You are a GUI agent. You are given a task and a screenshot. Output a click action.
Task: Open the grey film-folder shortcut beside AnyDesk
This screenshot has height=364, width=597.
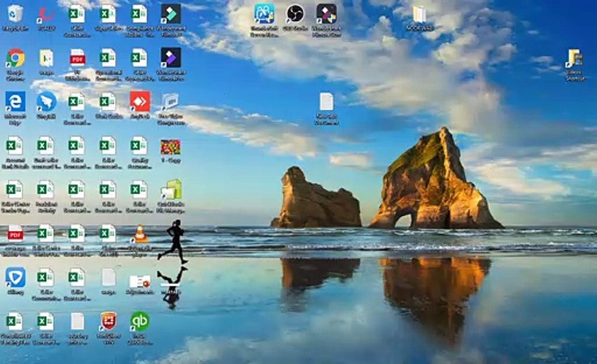tap(170, 102)
